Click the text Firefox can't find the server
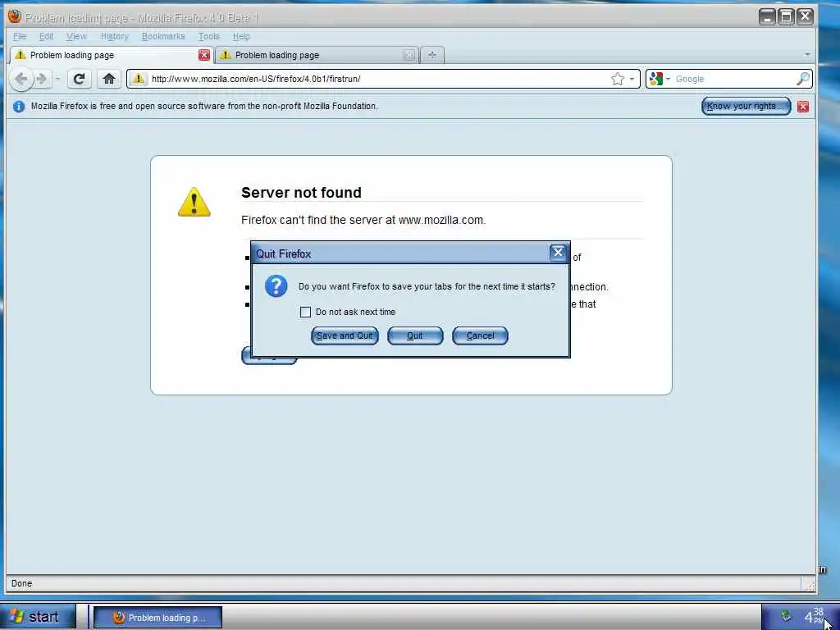 coord(363,220)
